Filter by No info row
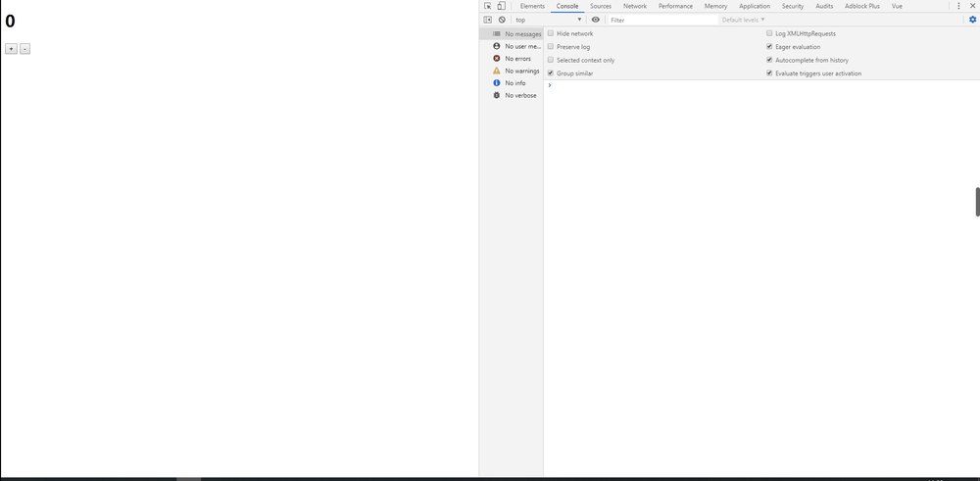 pos(512,83)
